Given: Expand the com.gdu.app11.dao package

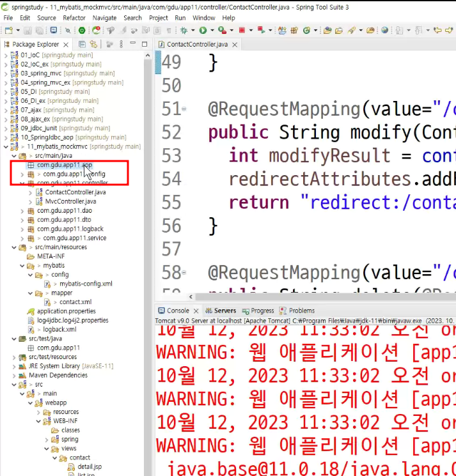Looking at the screenshot, I should pos(22,211).
